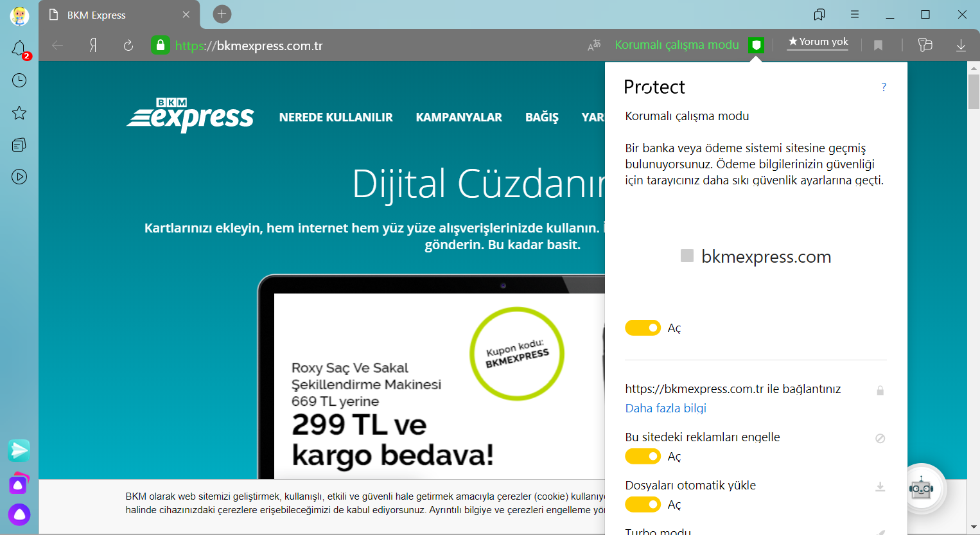
Task: Open a new tab with plus button
Action: (222, 14)
